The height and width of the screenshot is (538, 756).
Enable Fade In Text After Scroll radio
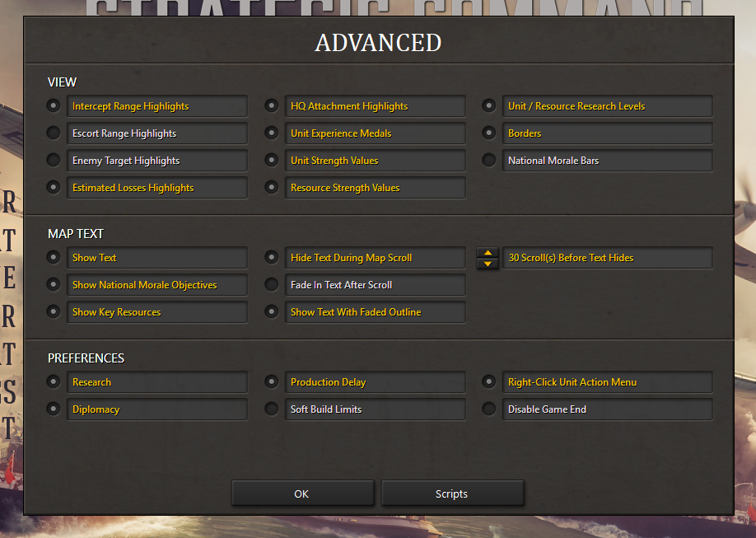tap(272, 284)
